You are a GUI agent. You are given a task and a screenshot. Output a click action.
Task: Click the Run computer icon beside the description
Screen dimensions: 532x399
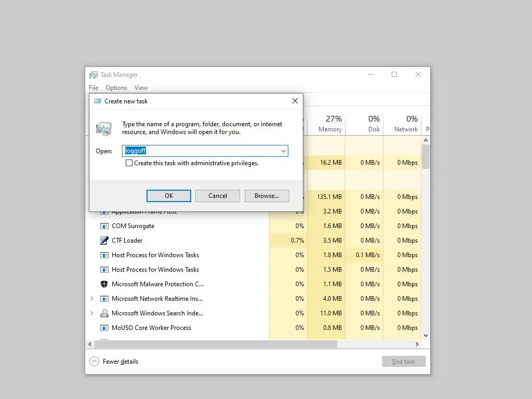104,129
